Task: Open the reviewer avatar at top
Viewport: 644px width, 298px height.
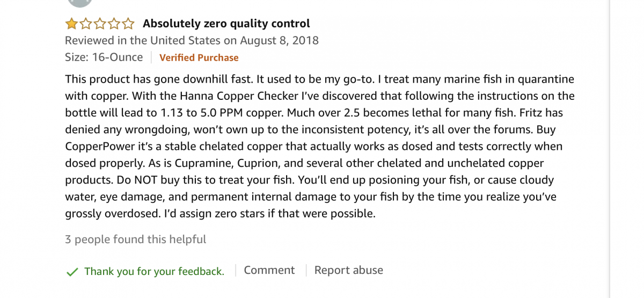Action: [x=80, y=3]
